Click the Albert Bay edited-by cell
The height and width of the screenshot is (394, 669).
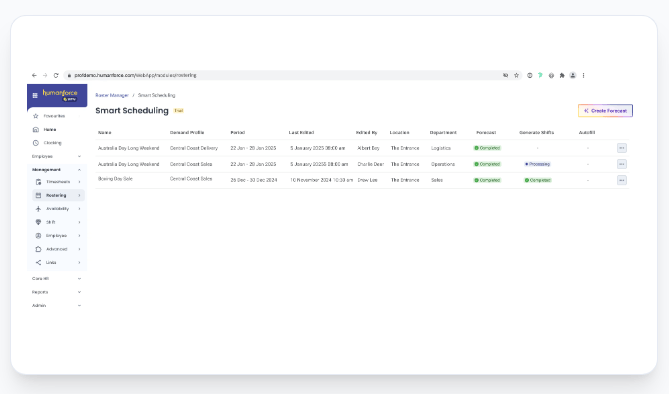[368, 148]
